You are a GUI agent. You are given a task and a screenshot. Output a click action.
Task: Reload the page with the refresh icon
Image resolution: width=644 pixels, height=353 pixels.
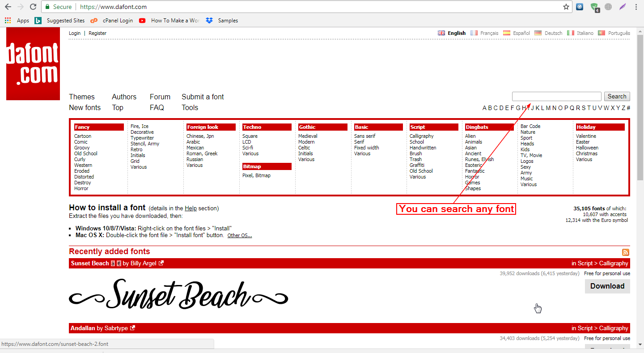coord(33,7)
